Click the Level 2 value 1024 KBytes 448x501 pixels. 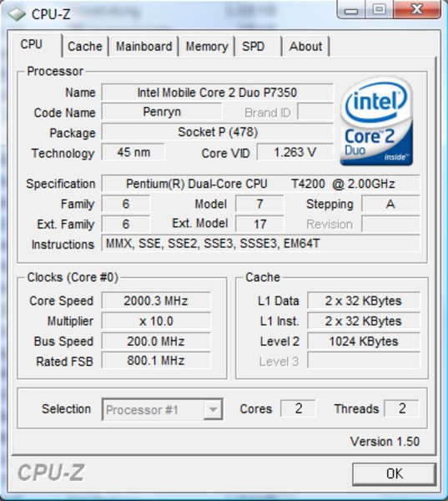(x=364, y=342)
